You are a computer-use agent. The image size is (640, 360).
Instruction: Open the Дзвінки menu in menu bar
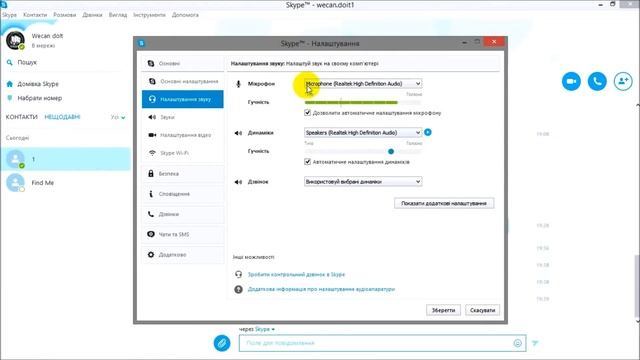92,15
